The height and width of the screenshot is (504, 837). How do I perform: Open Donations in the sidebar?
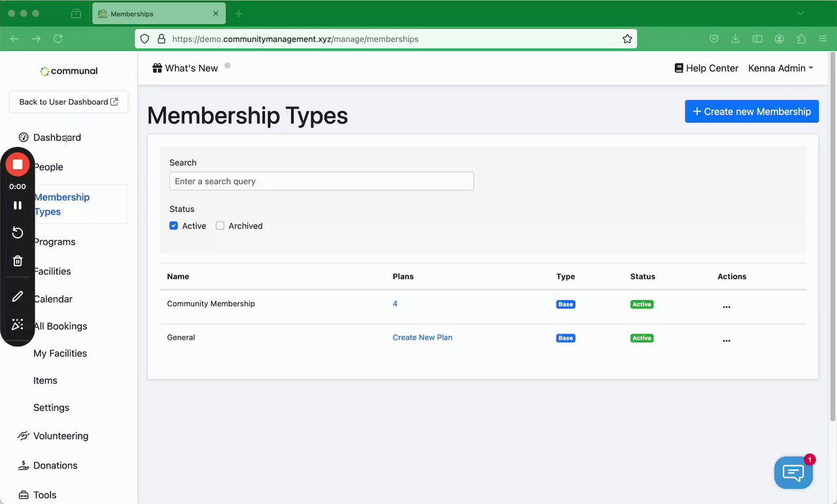point(55,465)
